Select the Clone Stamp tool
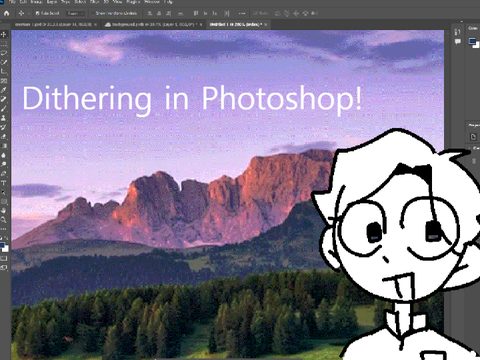Viewport: 480px width, 360px height. point(4,118)
